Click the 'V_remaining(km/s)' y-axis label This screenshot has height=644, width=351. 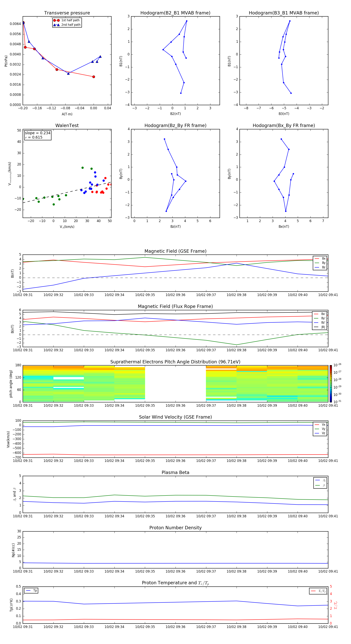pos(10,173)
